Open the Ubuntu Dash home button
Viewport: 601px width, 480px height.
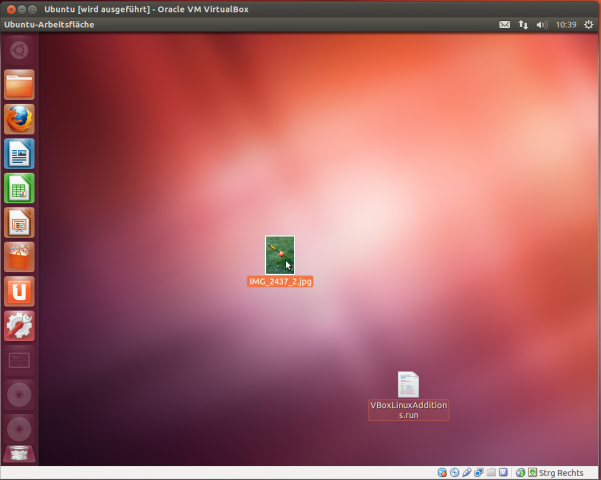point(19,49)
